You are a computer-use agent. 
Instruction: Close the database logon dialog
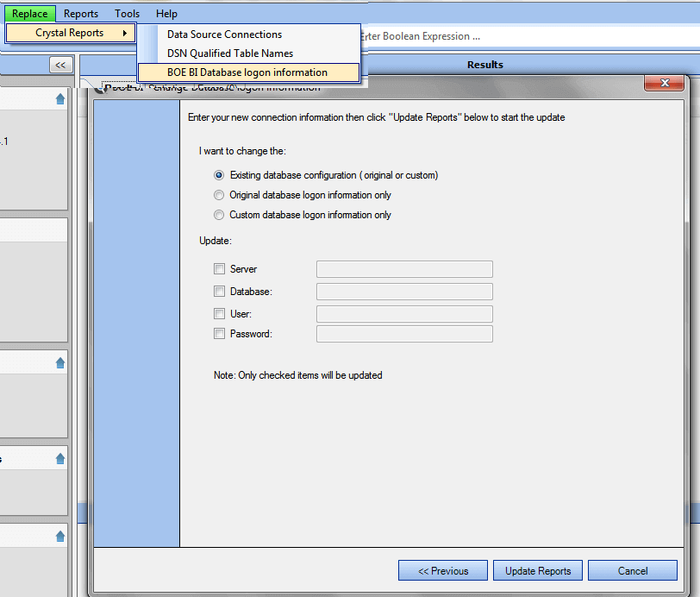tap(664, 84)
